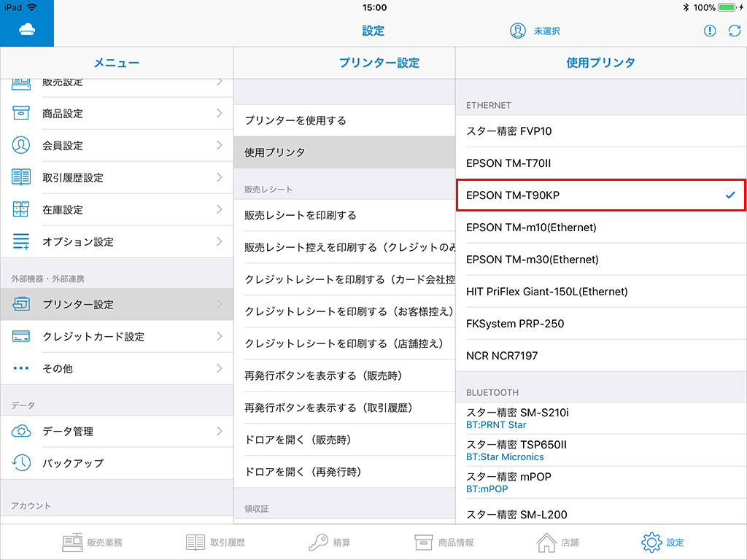The width and height of the screenshot is (747, 560).
Task: Choose EPSON TM-m30(Ethernet) printer
Action: tap(601, 260)
